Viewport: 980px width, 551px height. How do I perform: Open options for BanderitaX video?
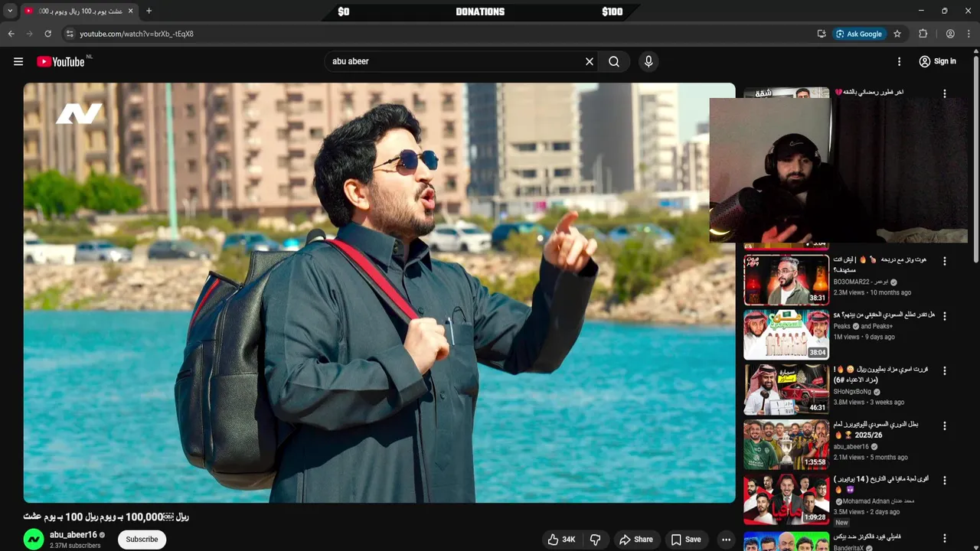point(944,539)
